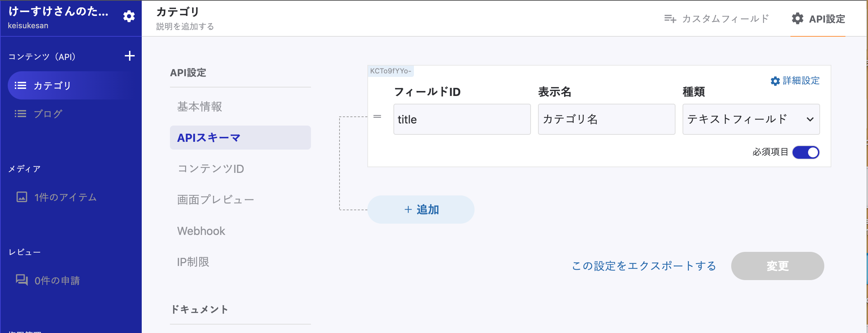
Task: Click the media image icon in sidebar
Action: 22,197
